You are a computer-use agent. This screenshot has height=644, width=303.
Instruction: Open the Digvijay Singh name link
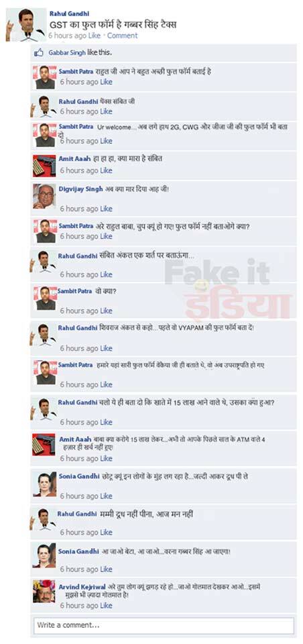click(79, 189)
